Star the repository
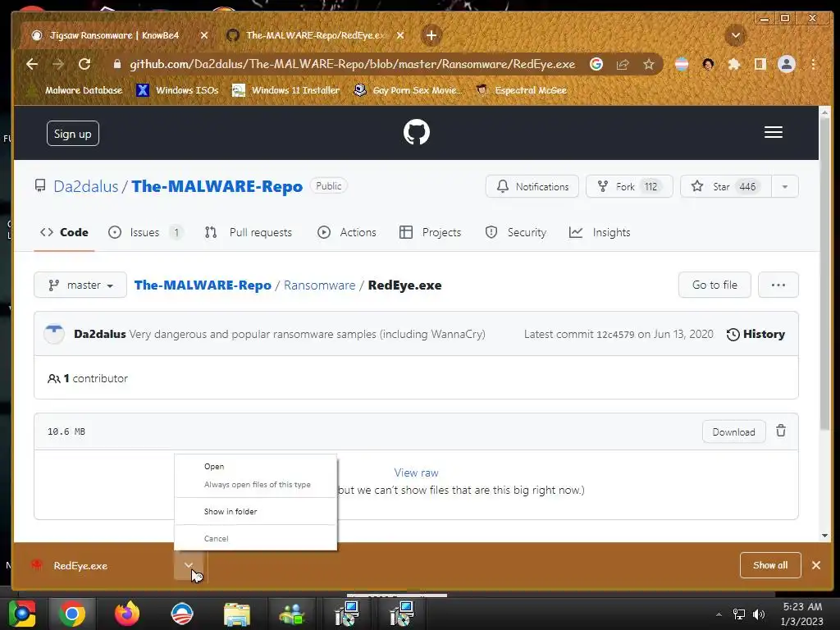 pyautogui.click(x=726, y=186)
